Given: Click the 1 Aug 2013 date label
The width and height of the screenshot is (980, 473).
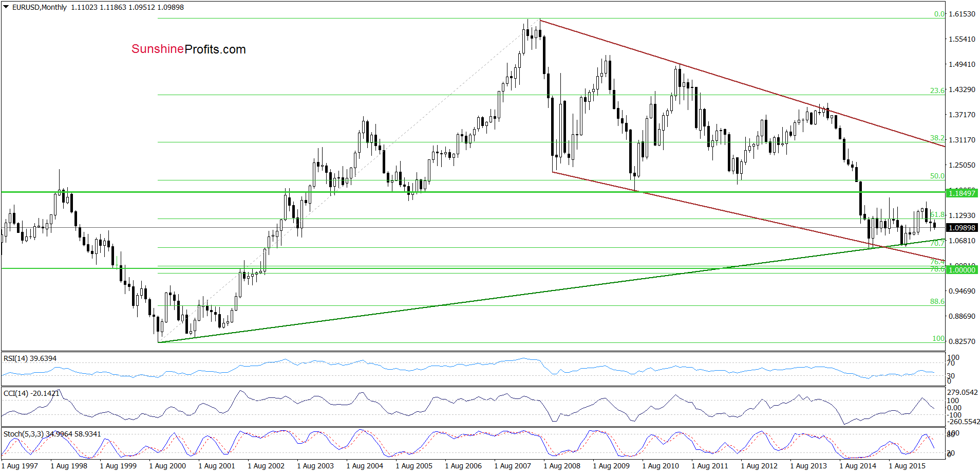Looking at the screenshot, I should coord(808,466).
